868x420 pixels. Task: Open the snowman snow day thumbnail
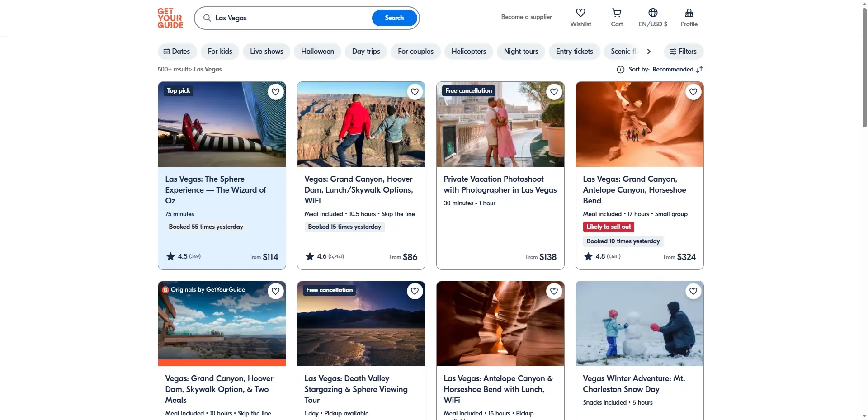640,324
